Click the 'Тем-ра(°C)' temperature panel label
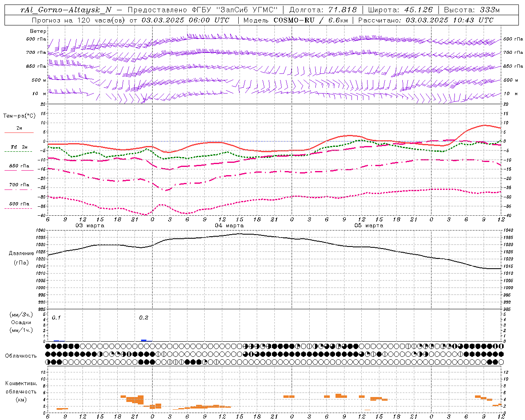The height and width of the screenshot is (420, 525). (x=20, y=116)
